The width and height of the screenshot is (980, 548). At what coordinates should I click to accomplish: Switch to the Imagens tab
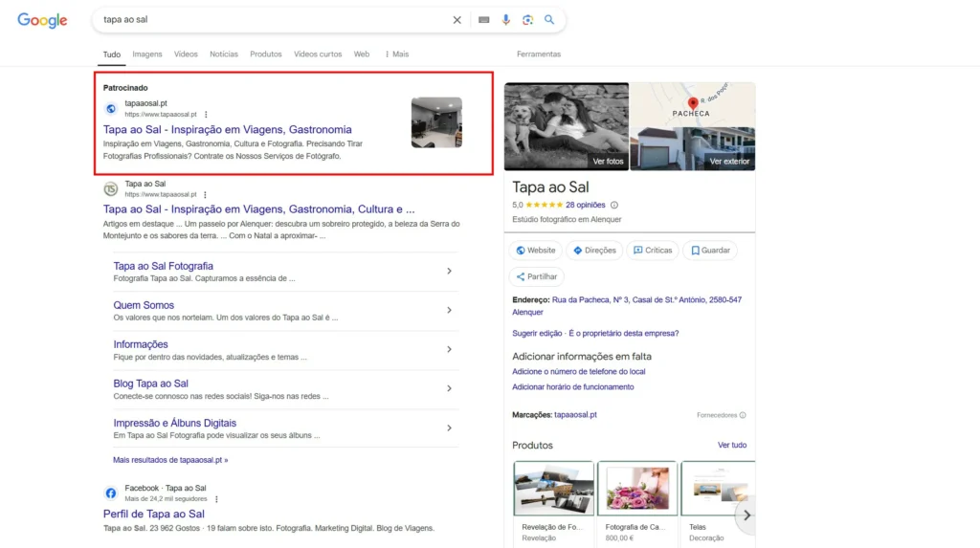coord(146,55)
